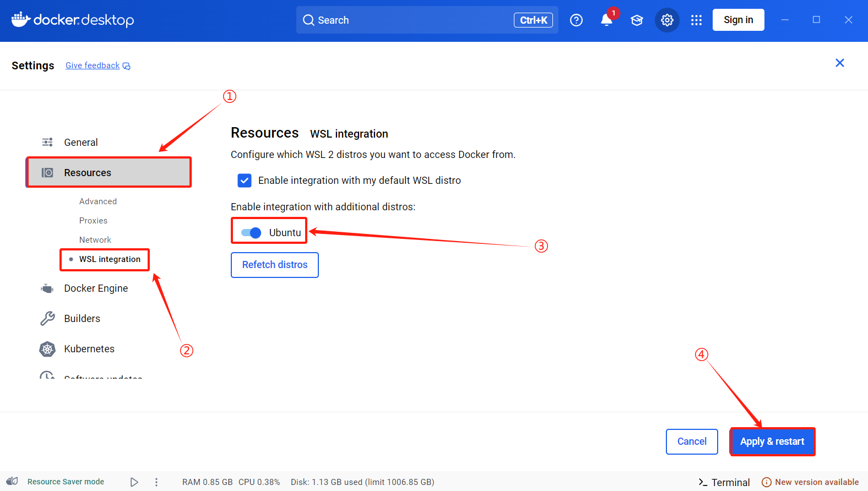Image resolution: width=868 pixels, height=491 pixels.
Task: Click the Docker Engine icon in sidebar
Action: (47, 288)
